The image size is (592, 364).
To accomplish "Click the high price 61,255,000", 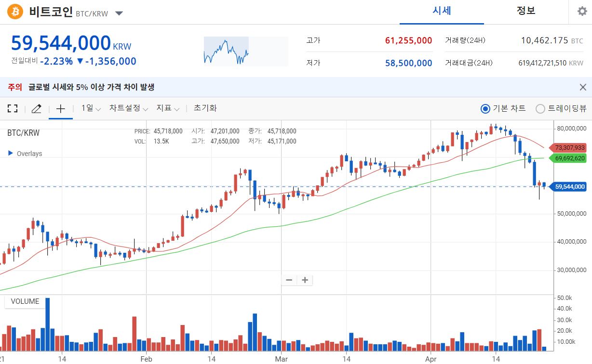I will tap(409, 40).
